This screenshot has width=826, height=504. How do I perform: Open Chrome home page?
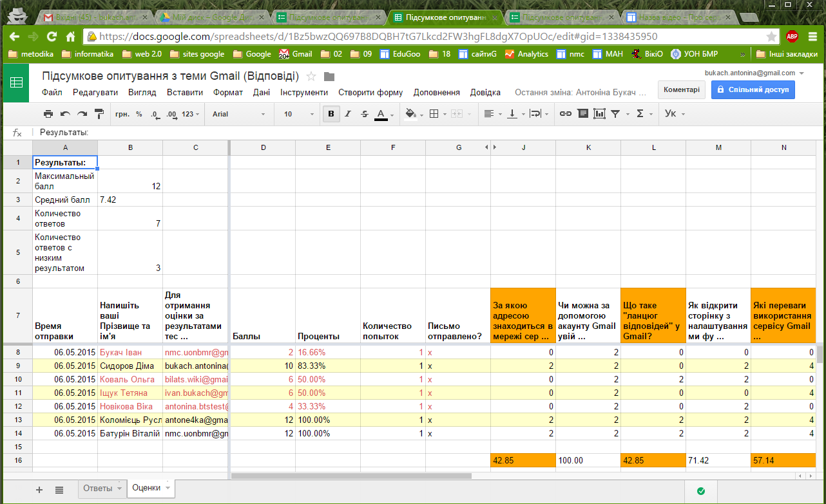point(71,37)
